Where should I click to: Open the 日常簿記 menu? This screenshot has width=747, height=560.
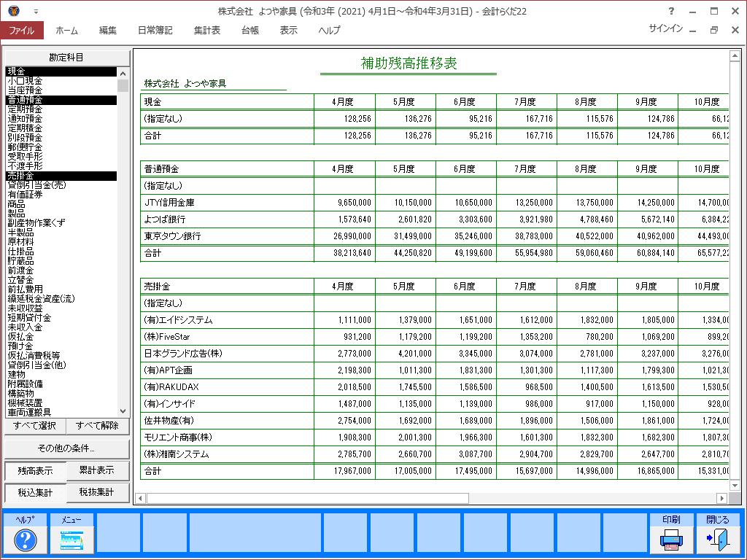click(155, 30)
